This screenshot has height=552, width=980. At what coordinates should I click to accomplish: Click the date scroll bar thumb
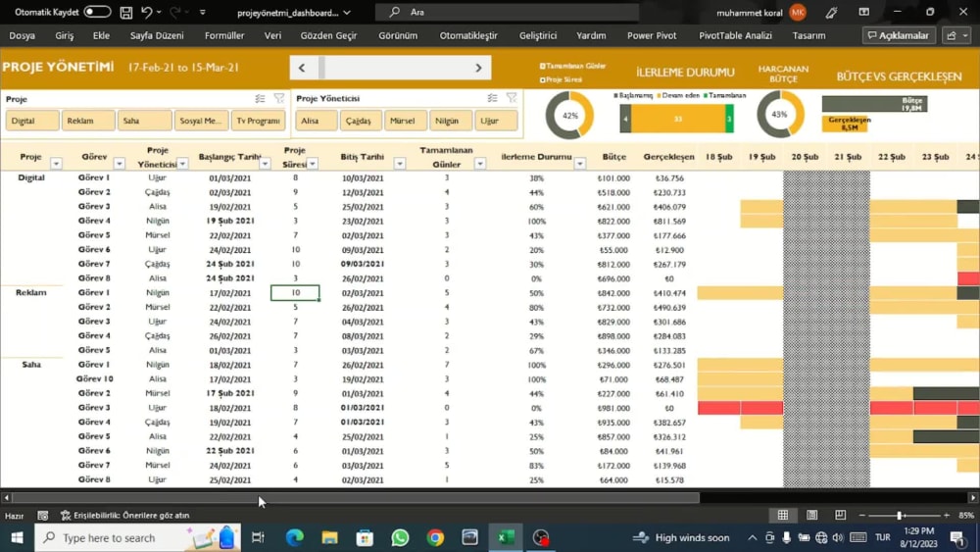321,68
